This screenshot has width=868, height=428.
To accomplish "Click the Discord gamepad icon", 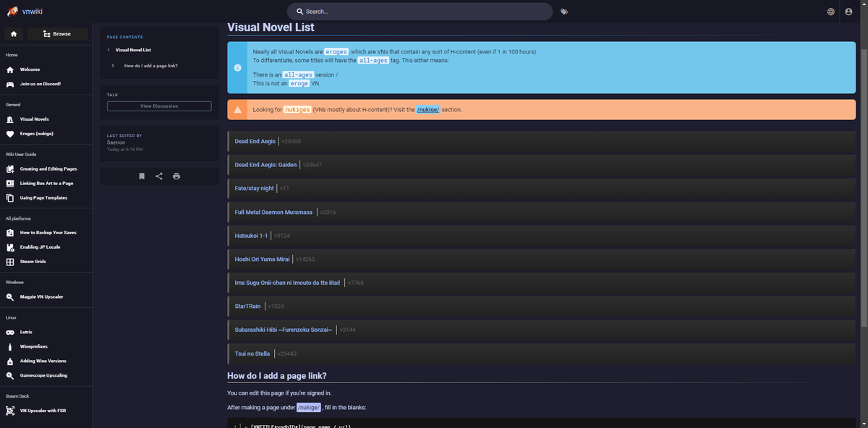I will point(10,84).
